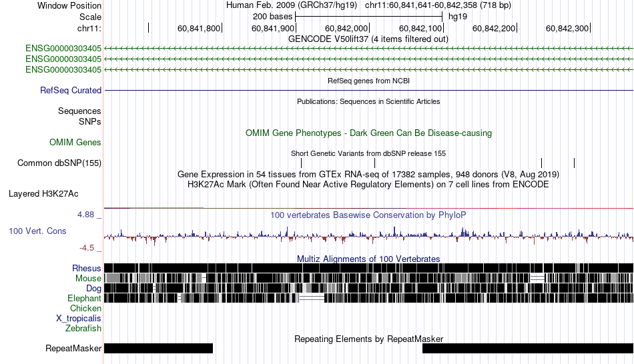This screenshot has height=364, width=634.
Task: Click the -4.5 conservation minimum value
Action: pos(87,247)
